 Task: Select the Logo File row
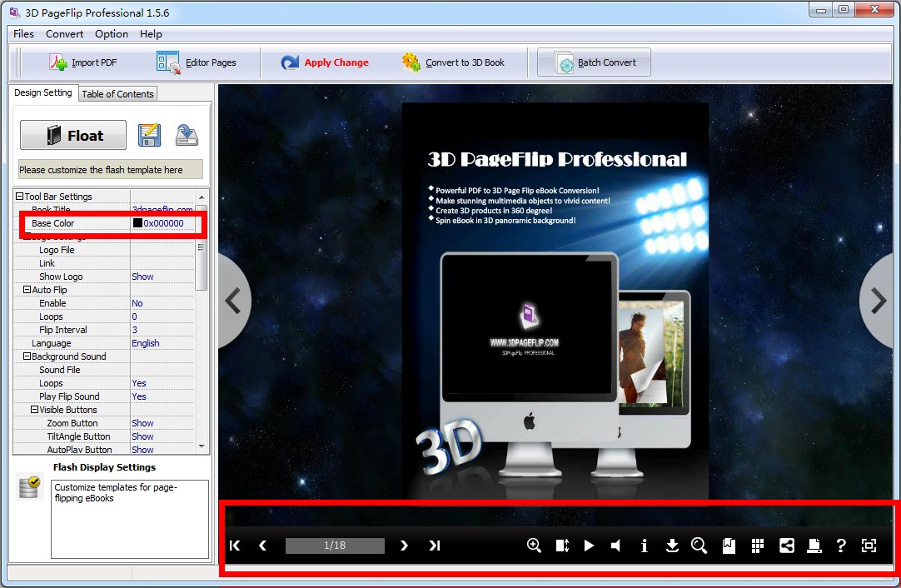point(104,250)
